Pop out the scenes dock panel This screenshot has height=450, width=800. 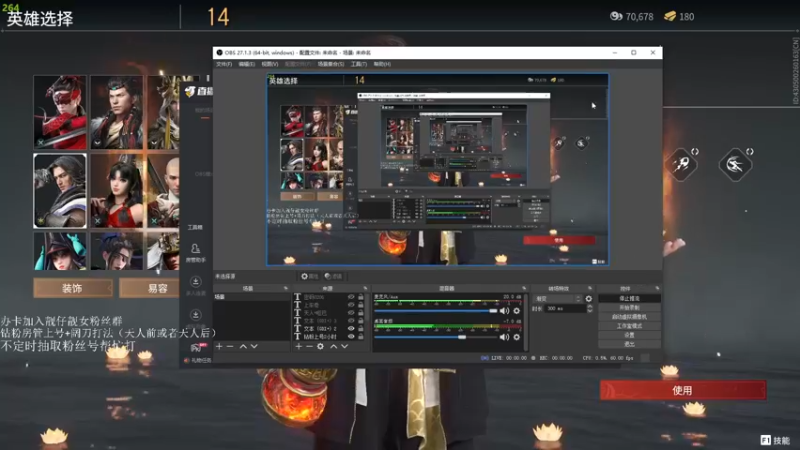[x=286, y=288]
